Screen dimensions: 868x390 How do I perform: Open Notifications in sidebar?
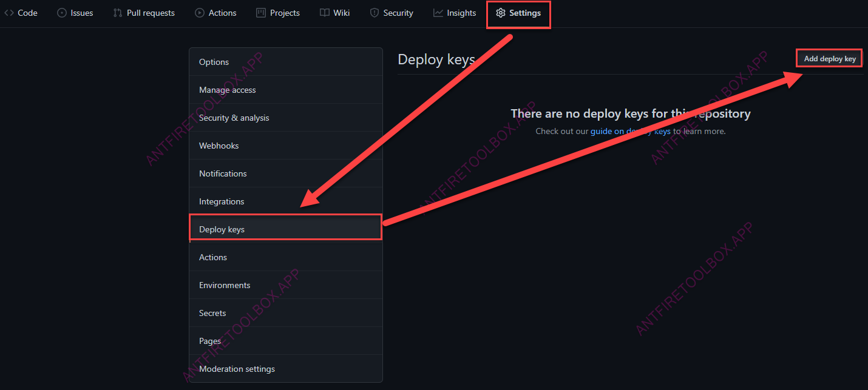(x=286, y=173)
